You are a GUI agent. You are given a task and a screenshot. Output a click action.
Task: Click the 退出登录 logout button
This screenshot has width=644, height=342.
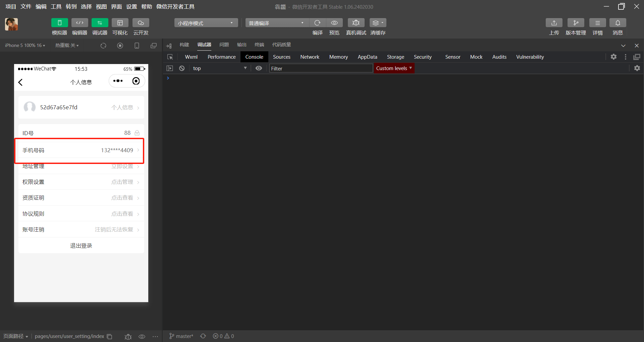click(81, 245)
